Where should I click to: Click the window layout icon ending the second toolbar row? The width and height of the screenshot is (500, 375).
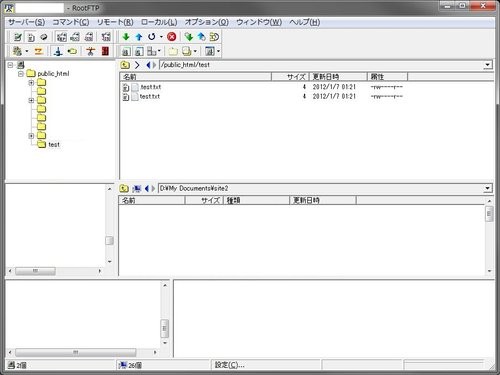[210, 51]
